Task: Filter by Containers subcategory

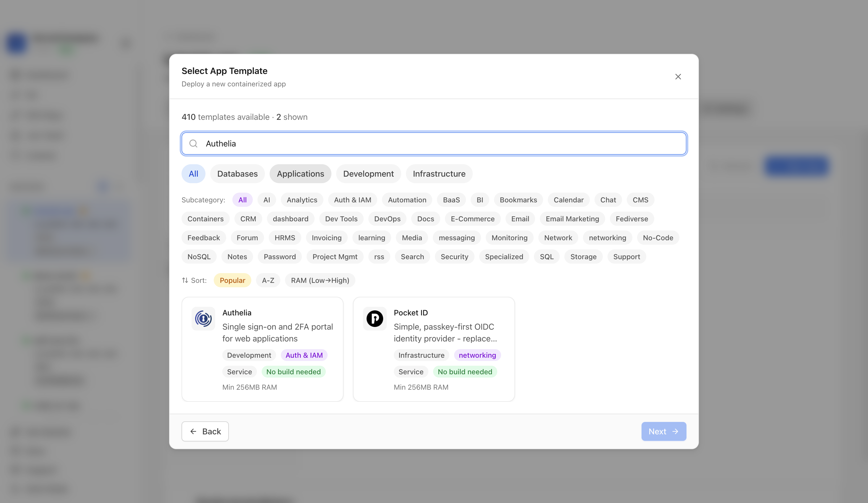Action: pyautogui.click(x=205, y=219)
